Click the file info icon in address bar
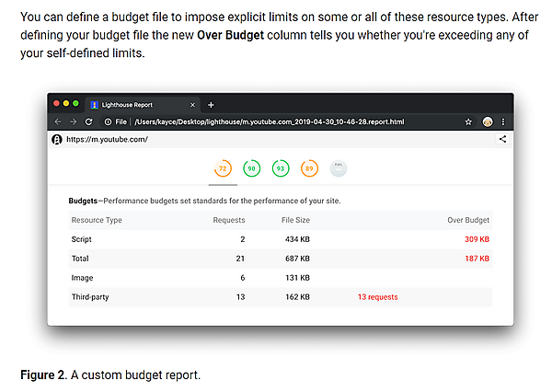 (109, 121)
